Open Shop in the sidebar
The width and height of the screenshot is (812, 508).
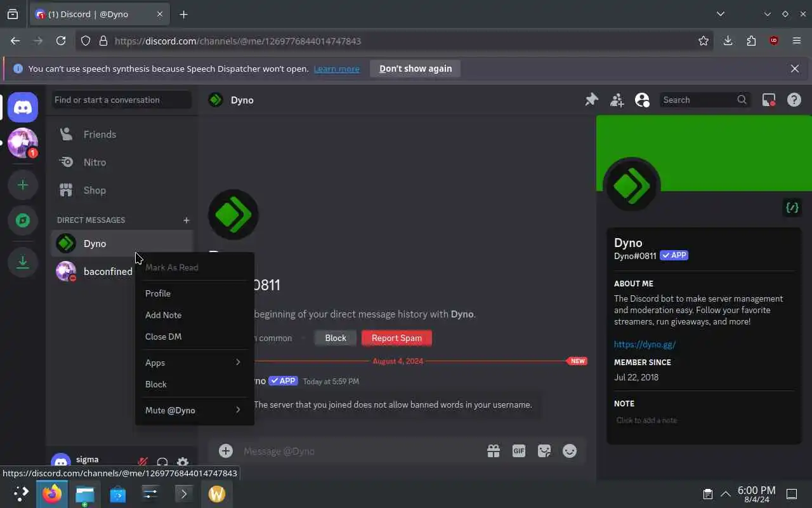[x=122, y=190]
